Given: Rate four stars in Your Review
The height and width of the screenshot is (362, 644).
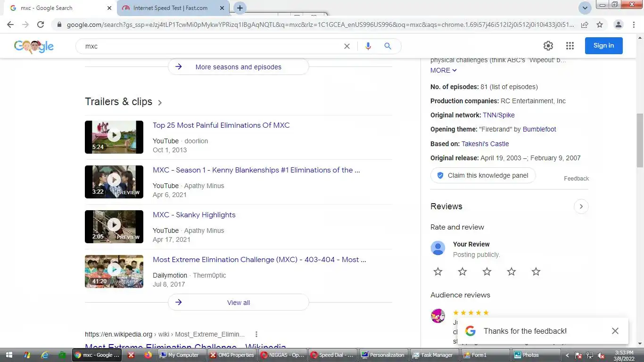Looking at the screenshot, I should click(x=512, y=271).
